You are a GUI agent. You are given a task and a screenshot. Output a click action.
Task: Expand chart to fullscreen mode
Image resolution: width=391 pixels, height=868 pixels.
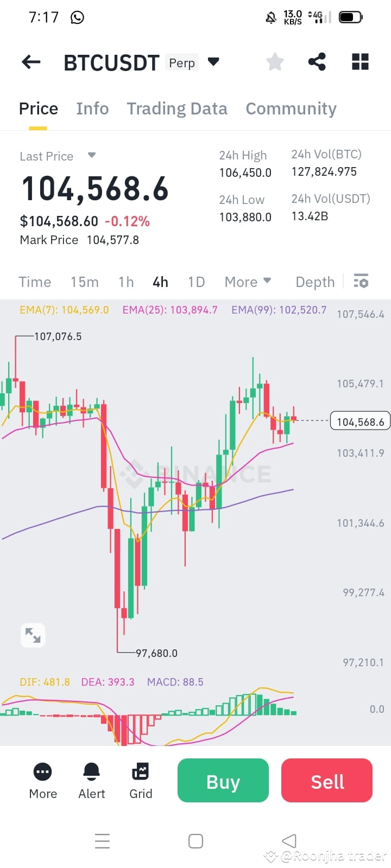click(33, 635)
